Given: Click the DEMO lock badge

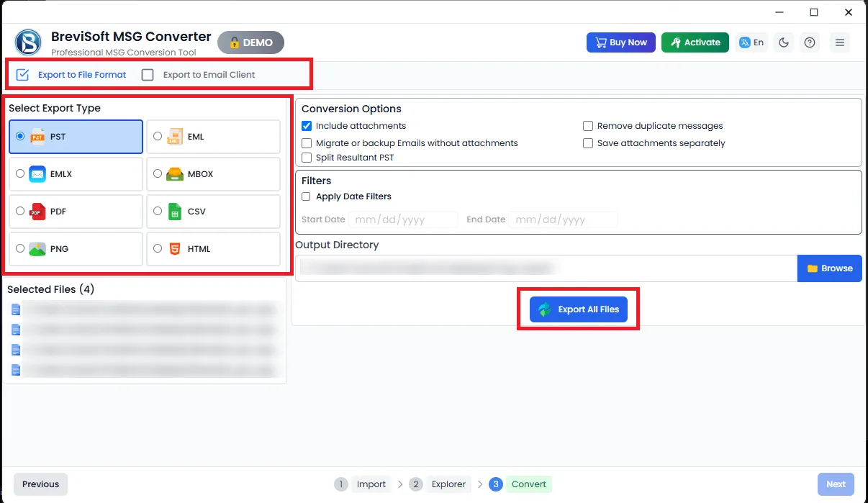Looking at the screenshot, I should [x=250, y=42].
